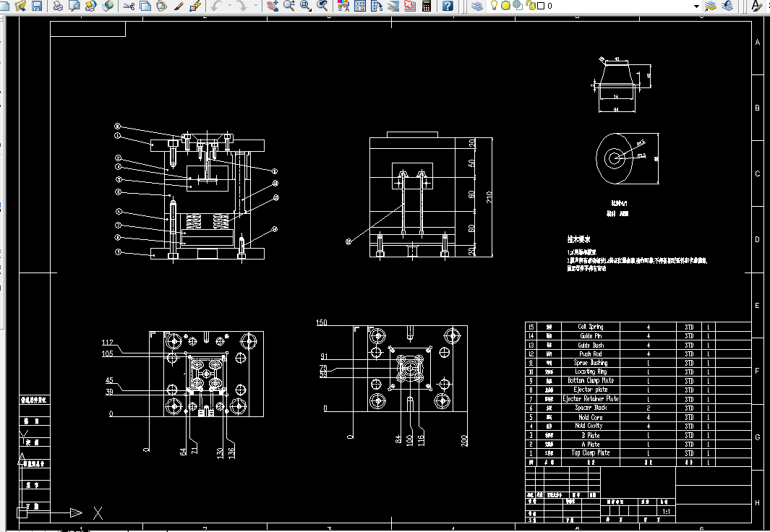Save the drawing using the floppy disk icon
Image resolution: width=770 pixels, height=532 pixels.
click(37, 5)
